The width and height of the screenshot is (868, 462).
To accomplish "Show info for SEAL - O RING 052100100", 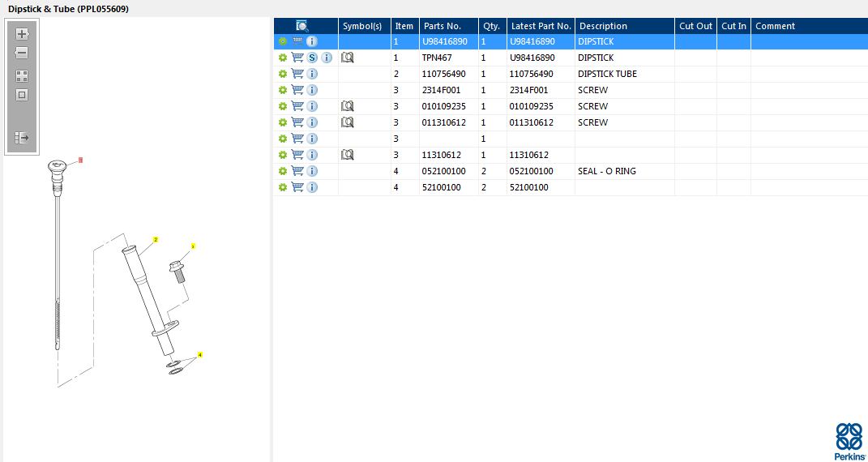I will (x=312, y=171).
